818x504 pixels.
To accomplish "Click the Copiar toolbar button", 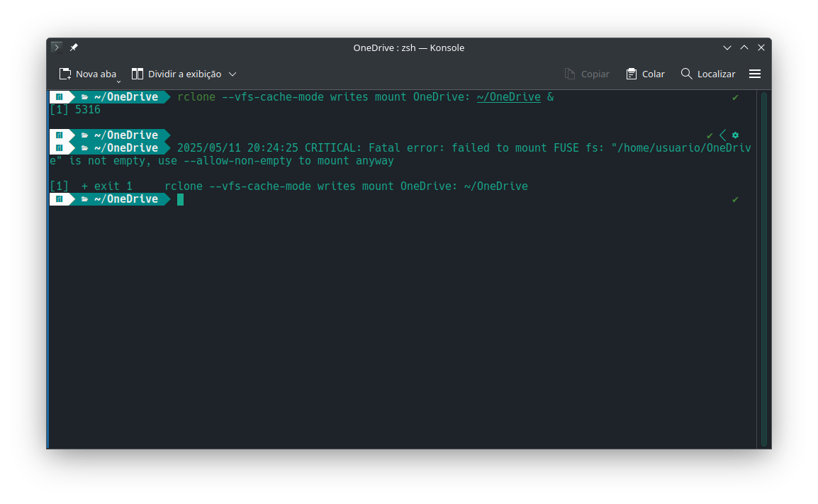I will pos(587,74).
